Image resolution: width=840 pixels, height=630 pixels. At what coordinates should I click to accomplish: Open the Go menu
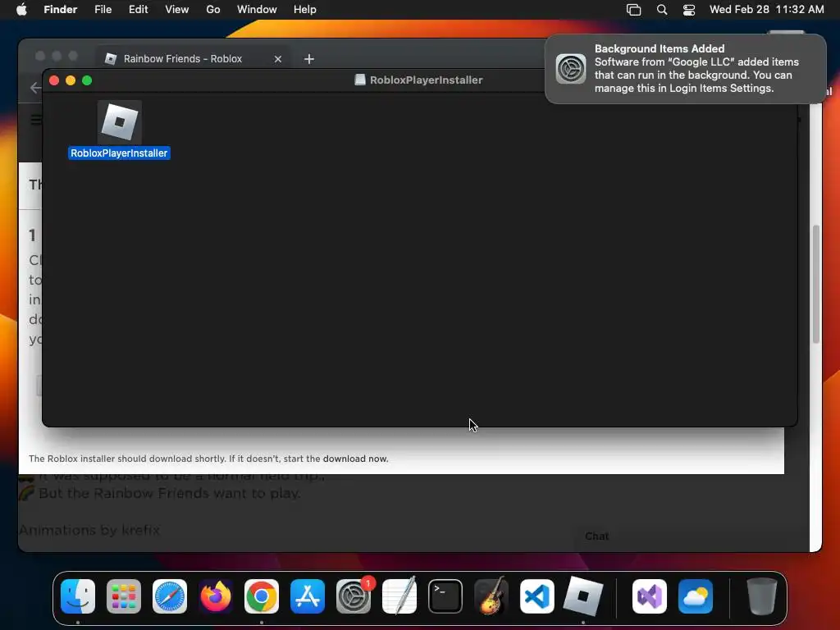click(x=213, y=10)
